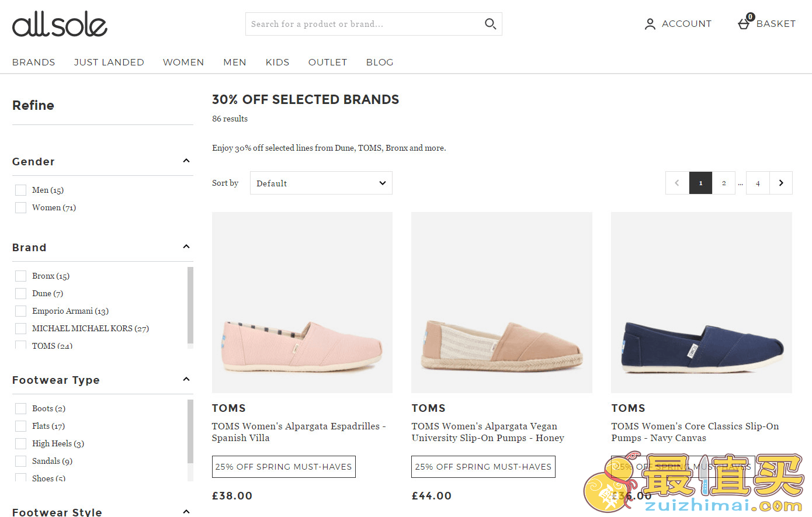This screenshot has height=517, width=812.
Task: Collapse the Footwear Type section
Action: coord(186,379)
